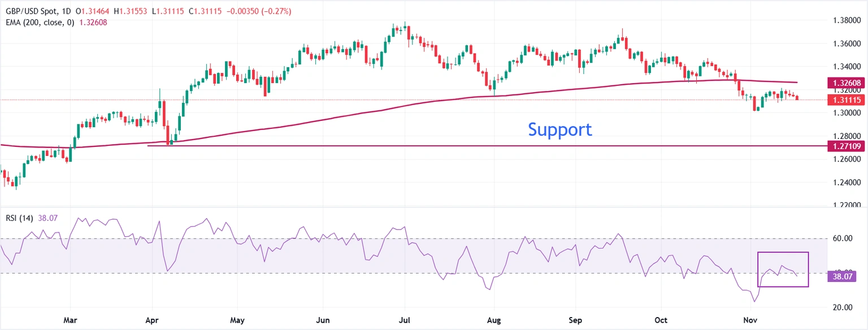The image size is (868, 330).
Task: Select the purple rectangle in RSI pane
Action: (x=783, y=253)
